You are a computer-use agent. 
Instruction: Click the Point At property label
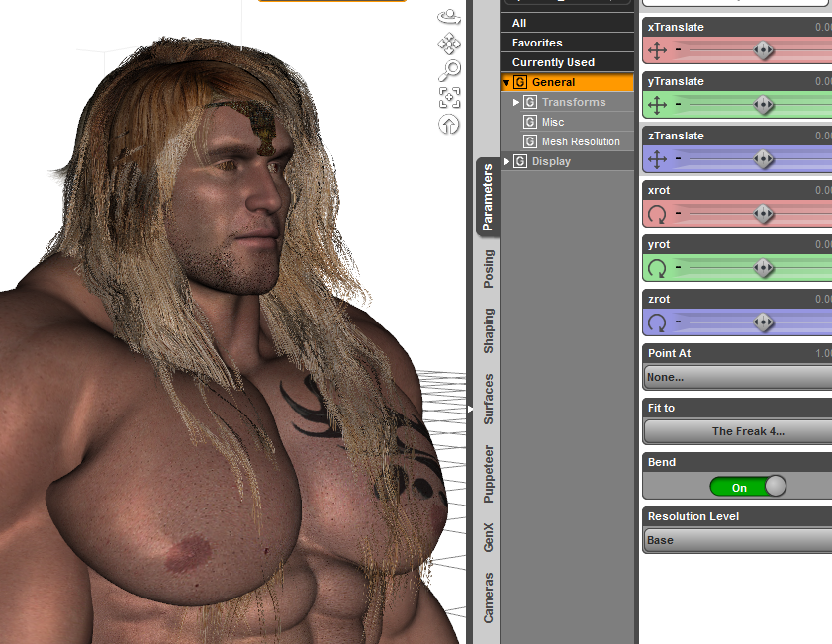pos(669,353)
